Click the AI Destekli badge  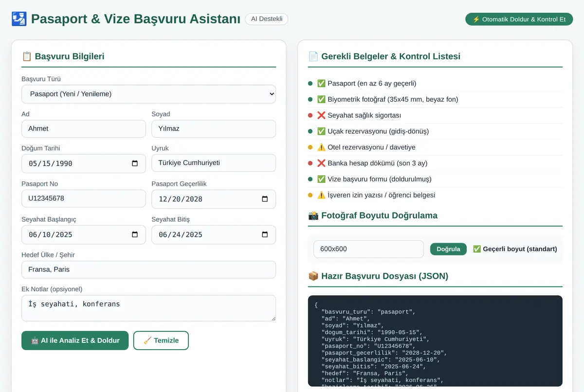pyautogui.click(x=267, y=19)
